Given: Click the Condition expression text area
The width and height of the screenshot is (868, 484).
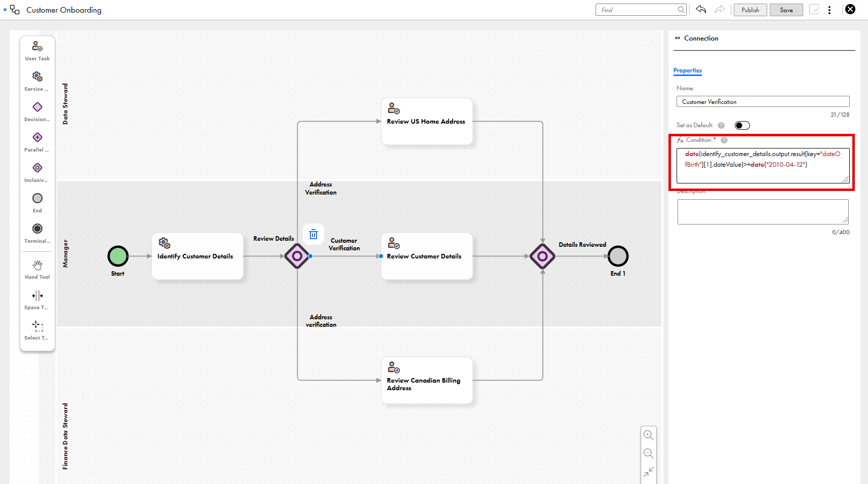Looking at the screenshot, I should tap(763, 165).
